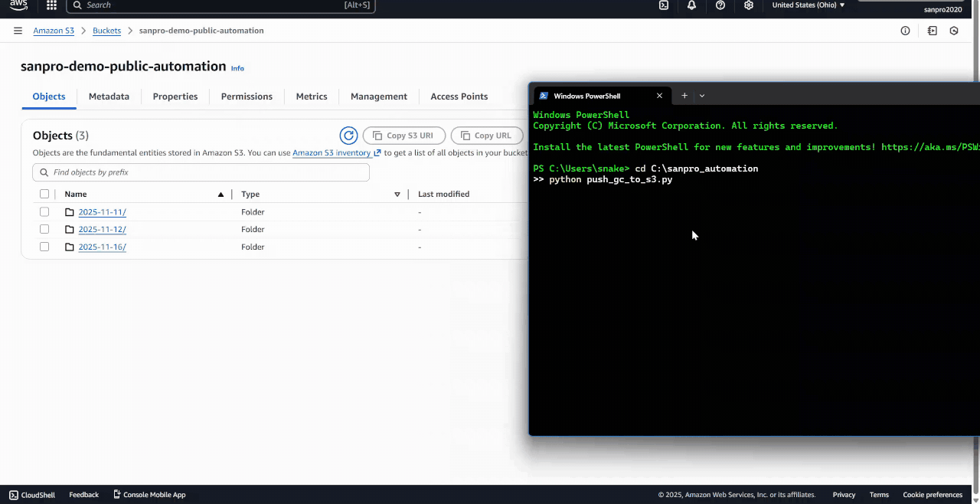
Task: Open the PowerShell new tab dropdown chevron
Action: 702,95
